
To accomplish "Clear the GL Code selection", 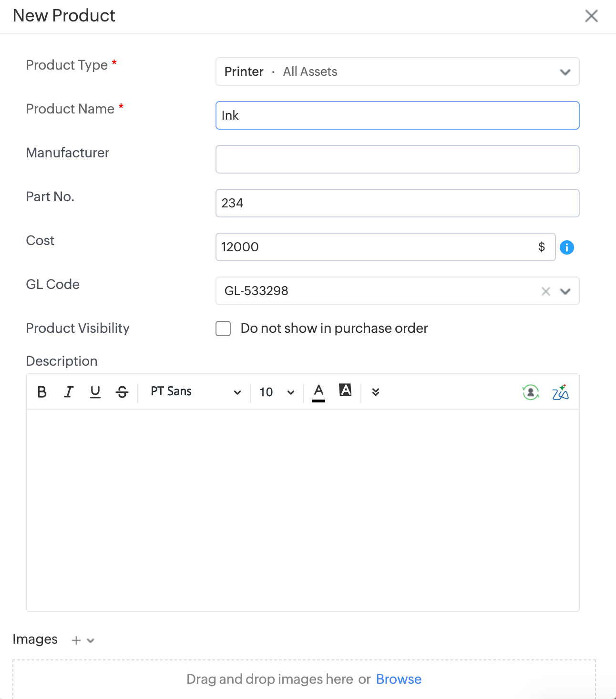I will pos(546,291).
